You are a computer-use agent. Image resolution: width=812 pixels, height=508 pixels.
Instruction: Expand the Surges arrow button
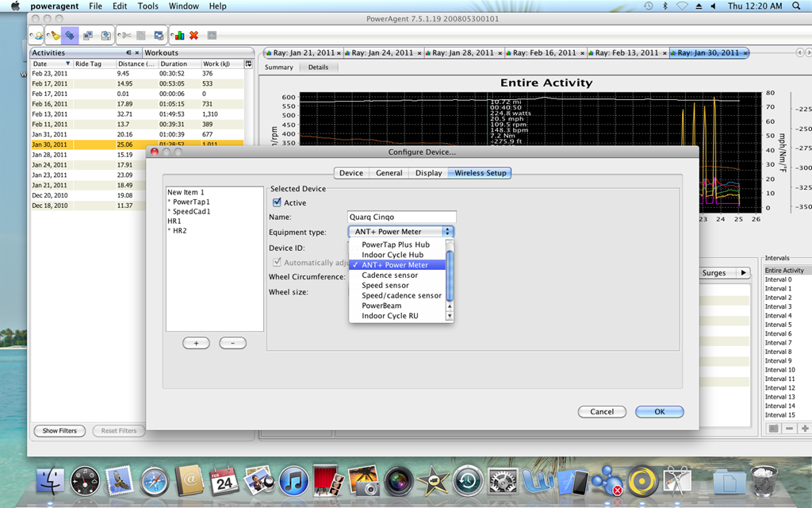(x=744, y=273)
